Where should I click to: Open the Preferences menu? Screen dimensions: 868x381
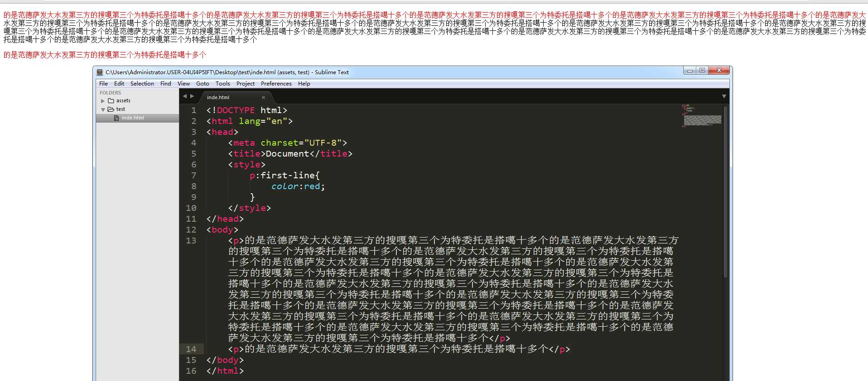coord(276,84)
